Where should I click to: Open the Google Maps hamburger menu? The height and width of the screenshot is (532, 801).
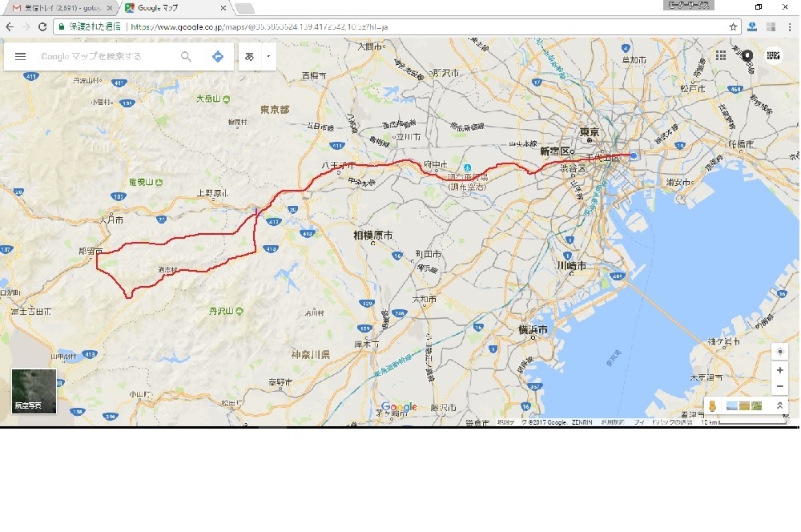click(x=21, y=56)
